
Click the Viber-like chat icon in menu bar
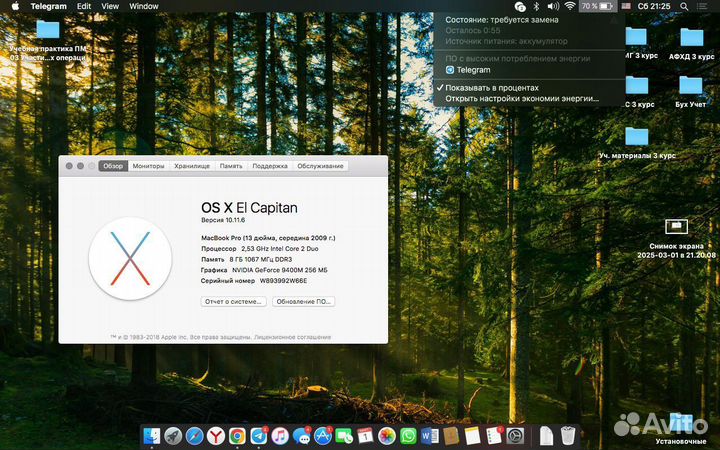coord(520,6)
